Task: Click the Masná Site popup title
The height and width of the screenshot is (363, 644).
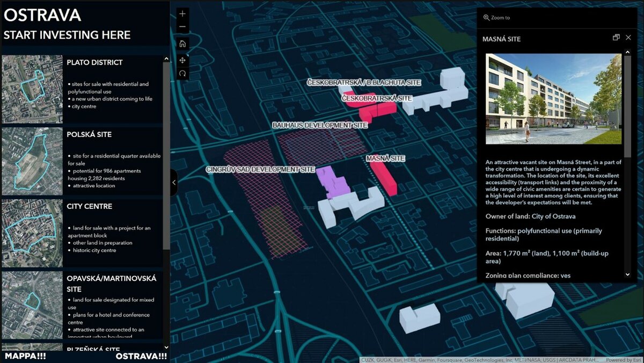Action: 501,39
